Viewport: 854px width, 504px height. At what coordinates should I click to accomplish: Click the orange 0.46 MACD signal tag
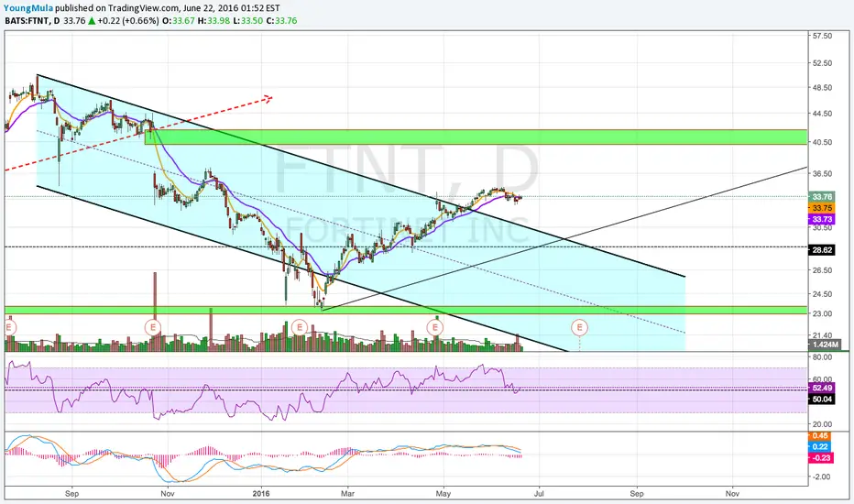point(820,436)
